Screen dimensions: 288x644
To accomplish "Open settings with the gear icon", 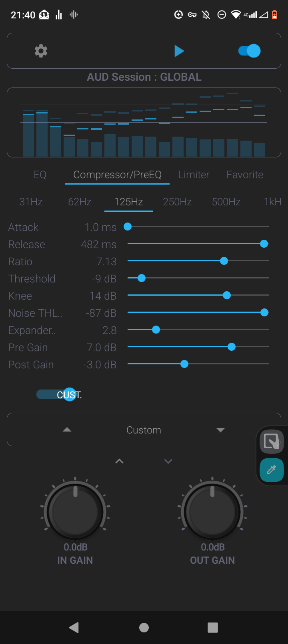I will click(x=41, y=51).
